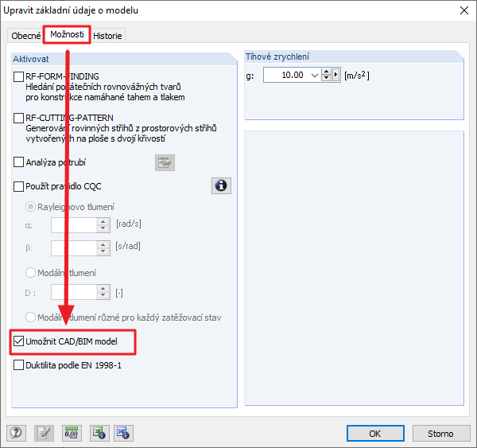
Task: Click the Word export info icon
Action: pos(123,433)
